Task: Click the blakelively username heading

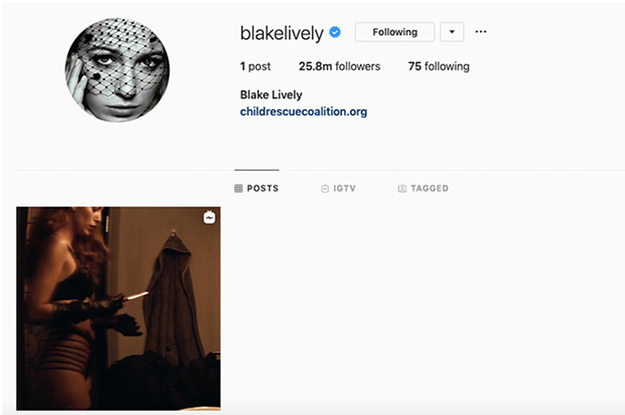Action: coord(282,33)
